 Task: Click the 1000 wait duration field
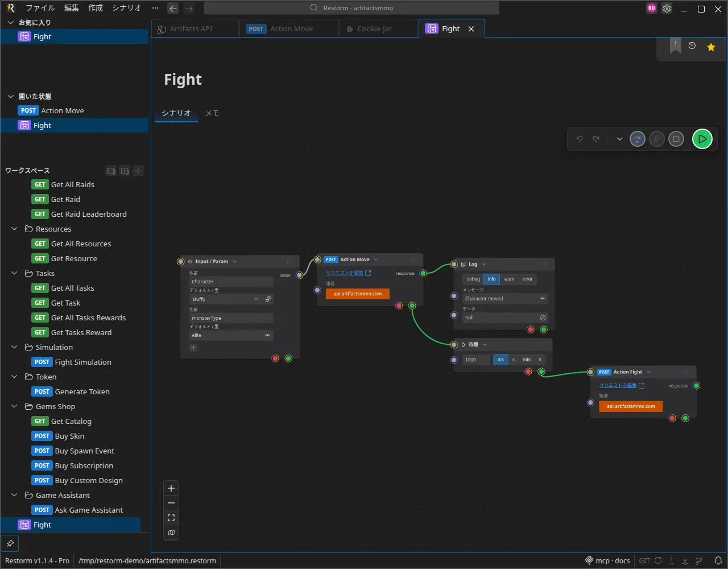point(477,360)
